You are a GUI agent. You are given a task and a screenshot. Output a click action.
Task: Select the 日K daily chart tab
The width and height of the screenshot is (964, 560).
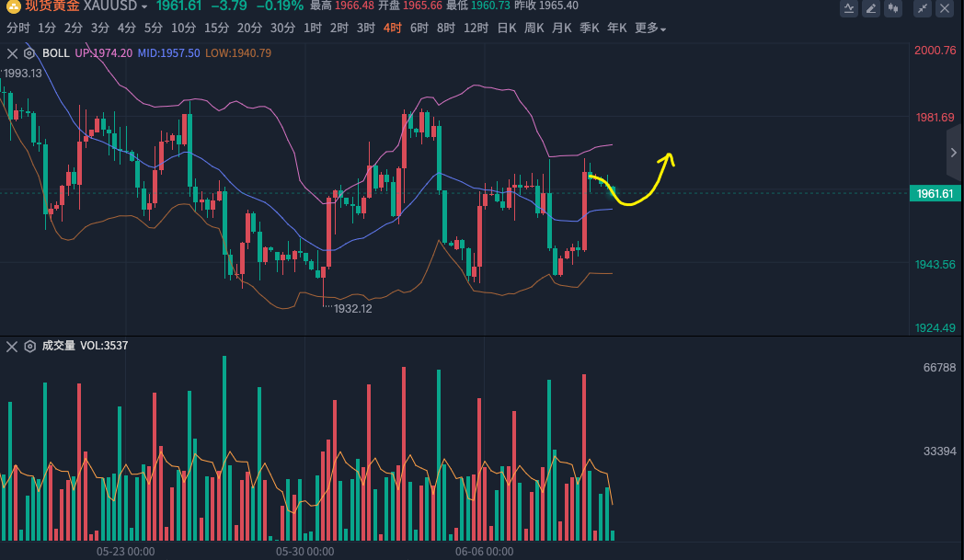(507, 29)
